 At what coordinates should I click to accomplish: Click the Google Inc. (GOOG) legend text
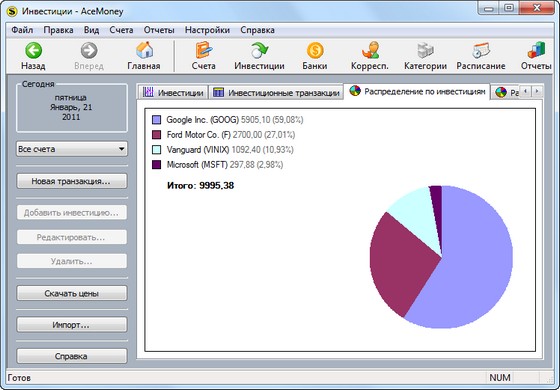click(x=202, y=120)
